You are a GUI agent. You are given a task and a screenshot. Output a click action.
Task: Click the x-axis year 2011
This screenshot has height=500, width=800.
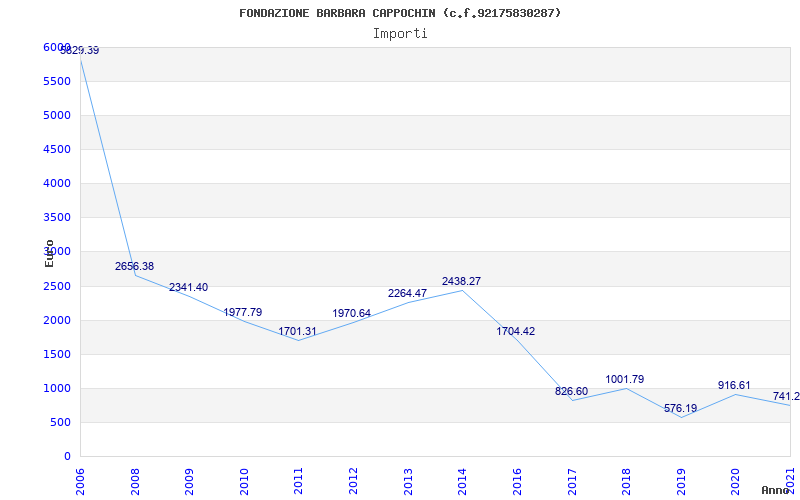[x=298, y=481]
